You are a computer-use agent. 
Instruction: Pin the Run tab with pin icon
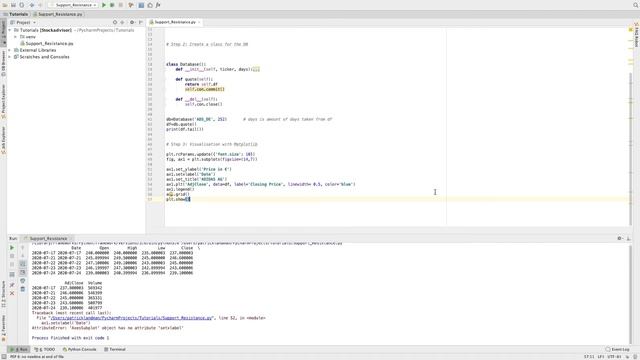[12, 284]
